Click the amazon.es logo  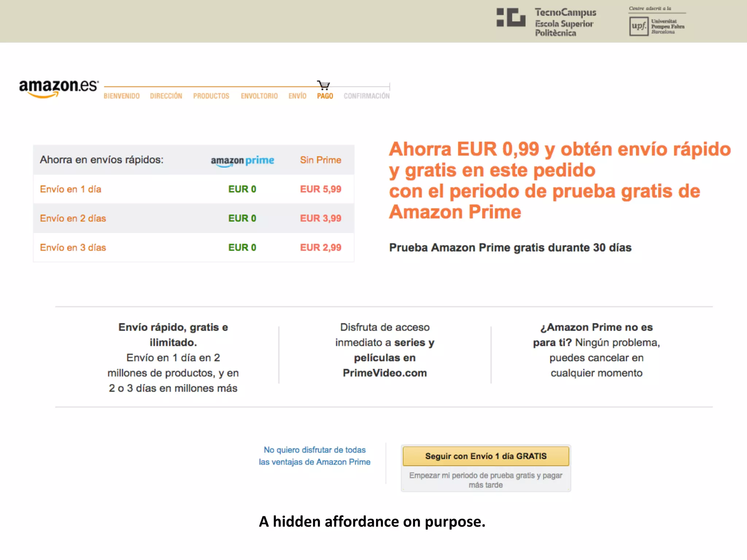point(58,88)
